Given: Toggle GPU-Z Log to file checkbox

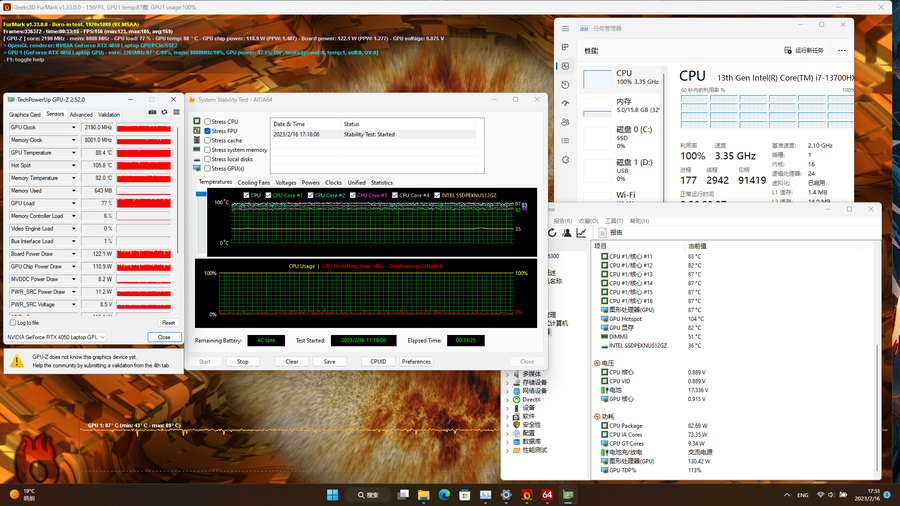Looking at the screenshot, I should (x=13, y=323).
